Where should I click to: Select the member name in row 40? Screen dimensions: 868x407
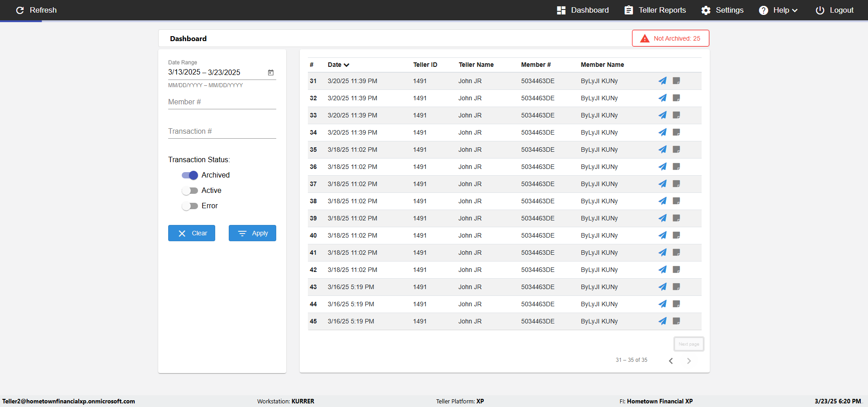pyautogui.click(x=599, y=235)
